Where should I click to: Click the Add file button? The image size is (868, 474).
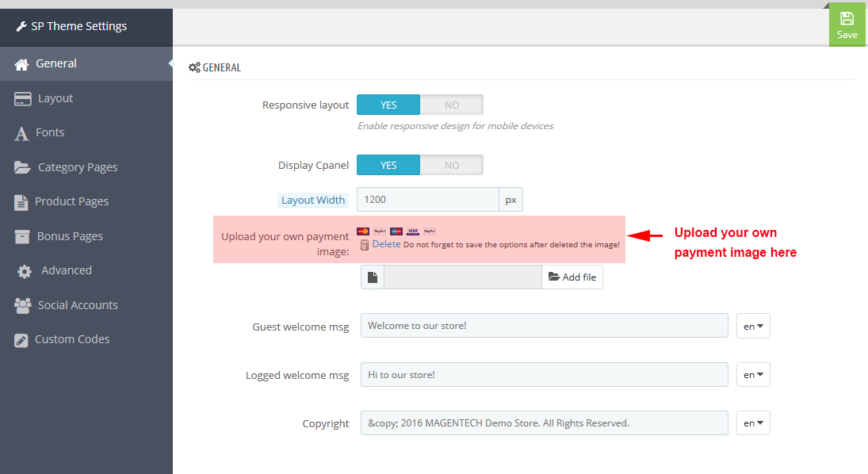(x=572, y=277)
